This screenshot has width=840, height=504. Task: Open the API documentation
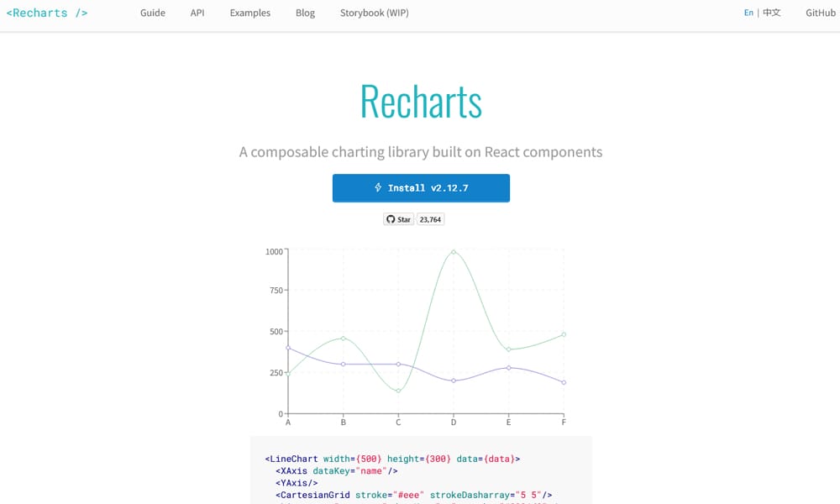tap(197, 13)
